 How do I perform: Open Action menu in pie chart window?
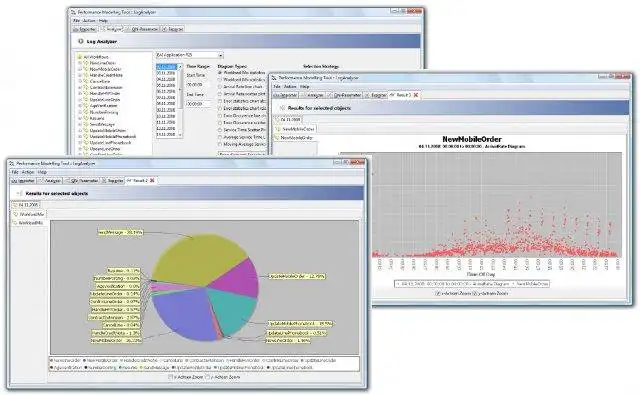[x=28, y=172]
